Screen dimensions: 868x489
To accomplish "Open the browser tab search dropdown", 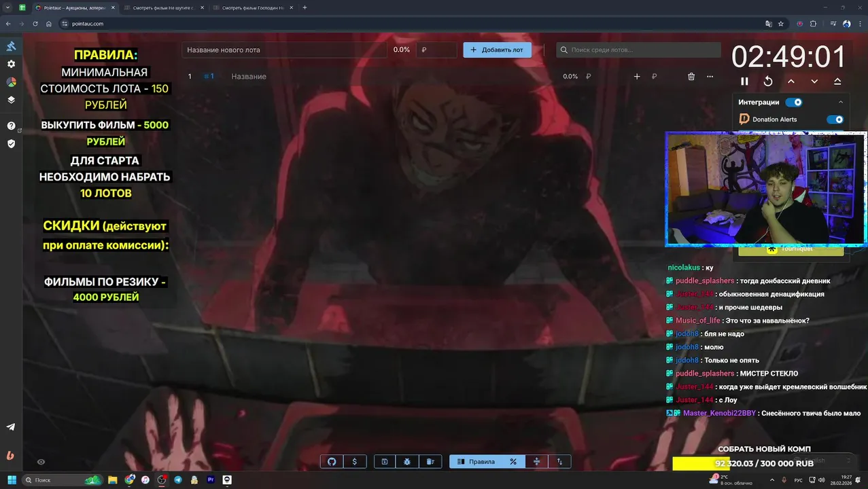I will 7,7.
